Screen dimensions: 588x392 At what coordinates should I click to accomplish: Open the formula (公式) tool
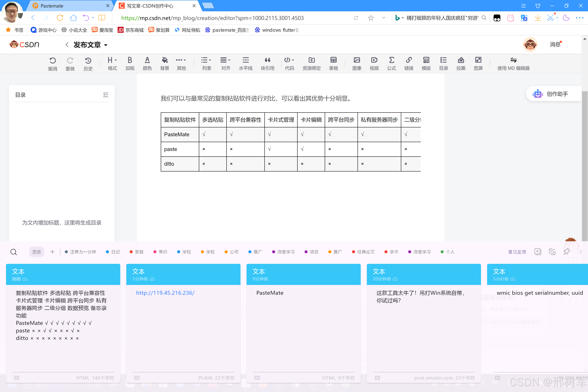coord(391,64)
